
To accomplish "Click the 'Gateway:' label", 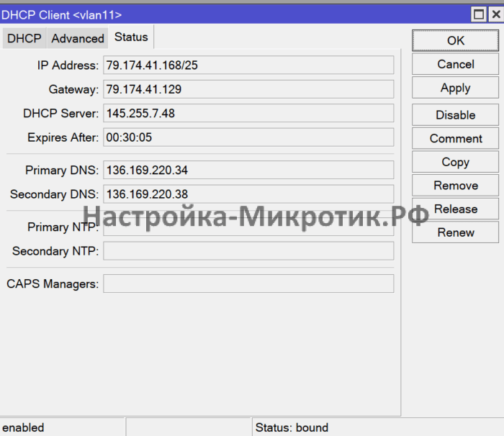I will 73,89.
